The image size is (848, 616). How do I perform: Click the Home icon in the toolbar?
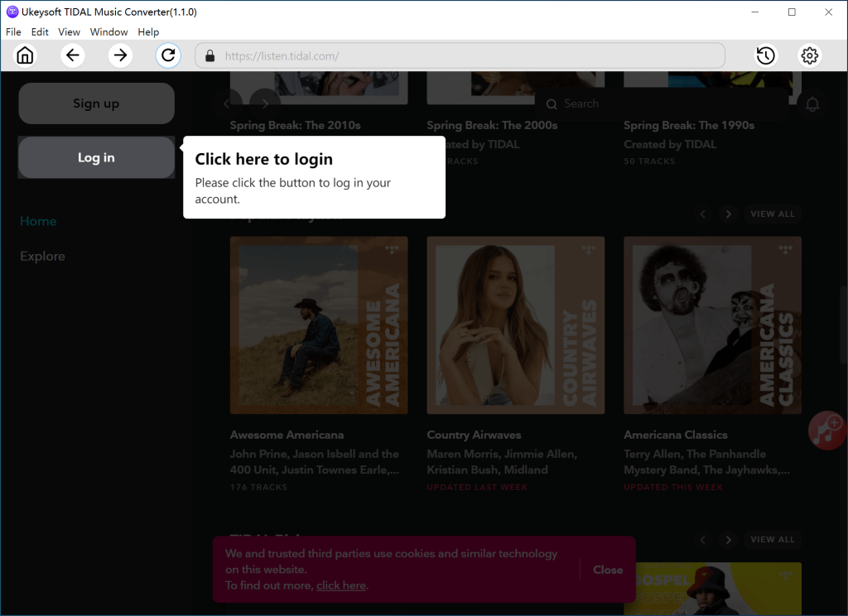click(x=25, y=55)
